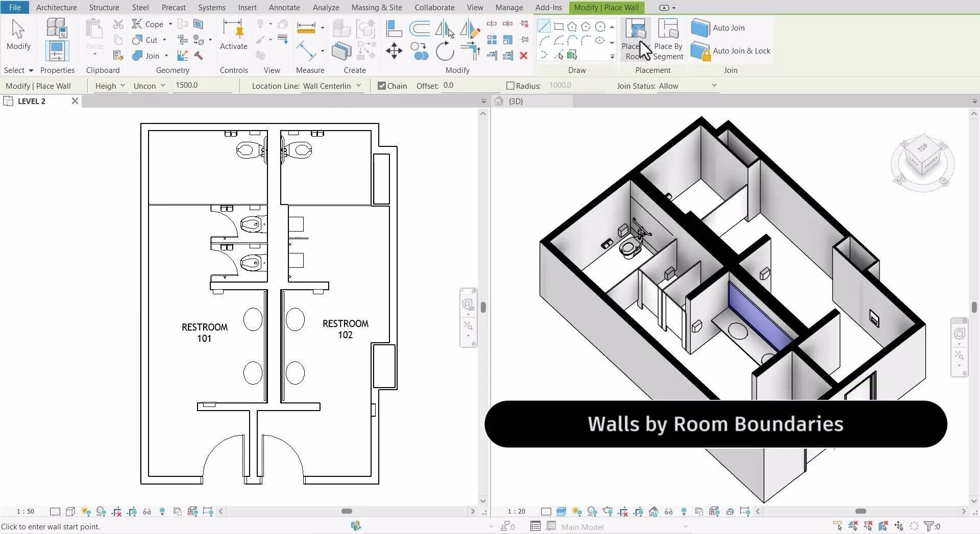
Task: Click the plan view horizontal scrollbar thumb
Action: click(347, 511)
